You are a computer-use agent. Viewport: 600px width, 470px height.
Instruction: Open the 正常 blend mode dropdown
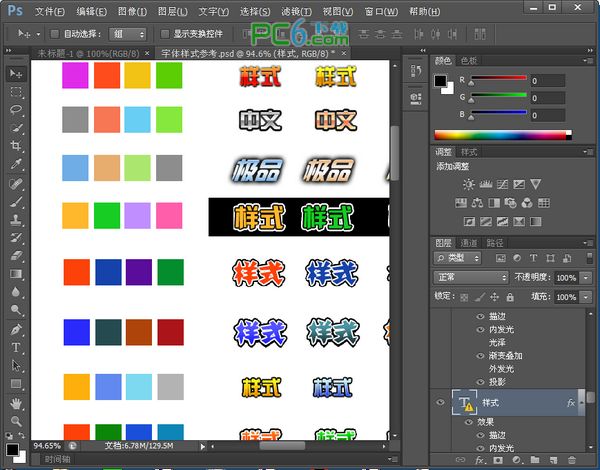click(471, 277)
